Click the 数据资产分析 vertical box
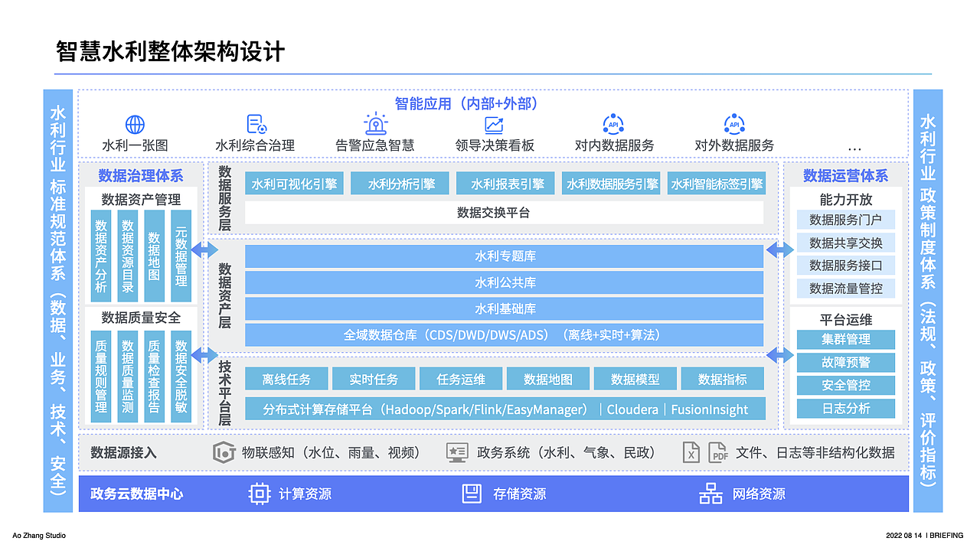This screenshot has height=551, width=980. 101,256
